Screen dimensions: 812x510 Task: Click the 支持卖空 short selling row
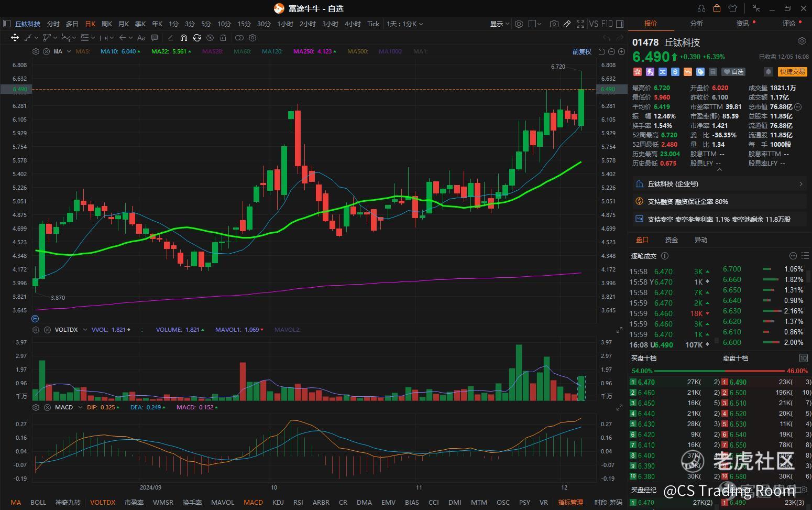[x=719, y=219]
